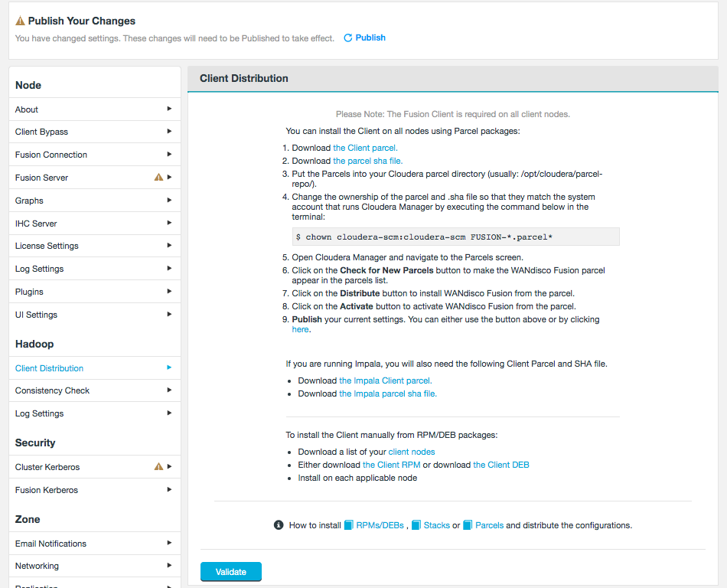This screenshot has width=727, height=588.
Task: Click the book icon next to RPMs/DEBs
Action: pyautogui.click(x=349, y=525)
